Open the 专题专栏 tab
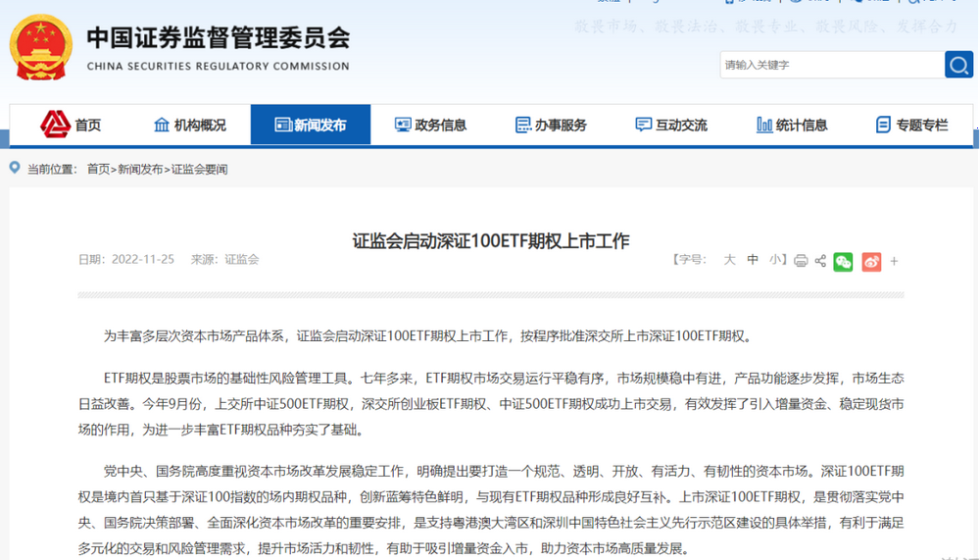The height and width of the screenshot is (560, 980). [911, 125]
